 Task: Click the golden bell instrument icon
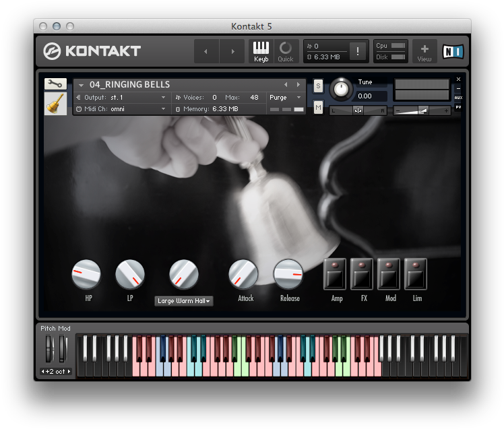pos(56,104)
